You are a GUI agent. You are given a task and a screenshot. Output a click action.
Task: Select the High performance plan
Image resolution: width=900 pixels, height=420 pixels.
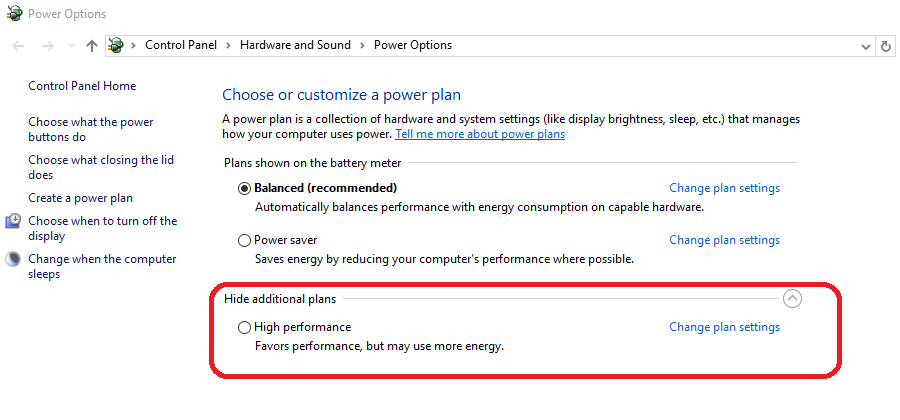(x=245, y=328)
